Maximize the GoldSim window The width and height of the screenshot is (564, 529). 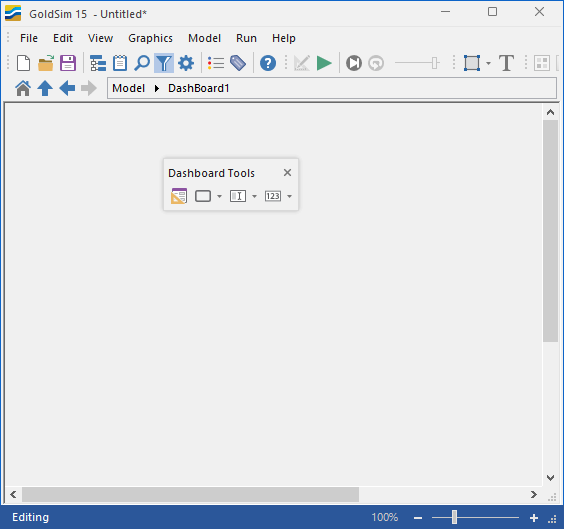[x=492, y=12]
